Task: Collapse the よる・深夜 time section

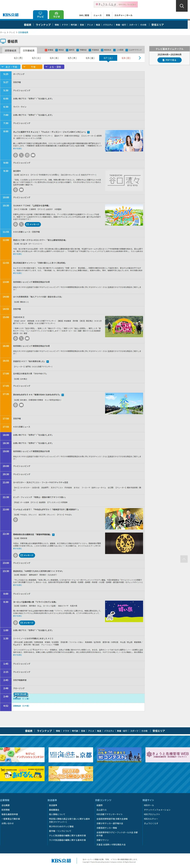Action: [x=54, y=67]
